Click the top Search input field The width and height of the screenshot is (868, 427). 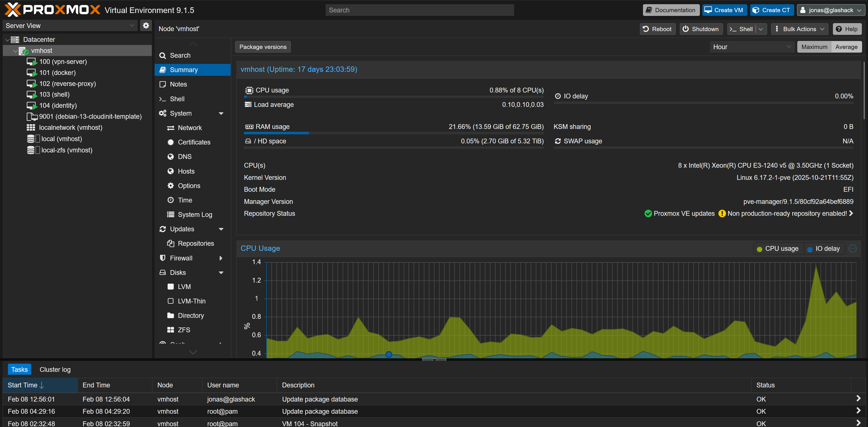coord(419,10)
